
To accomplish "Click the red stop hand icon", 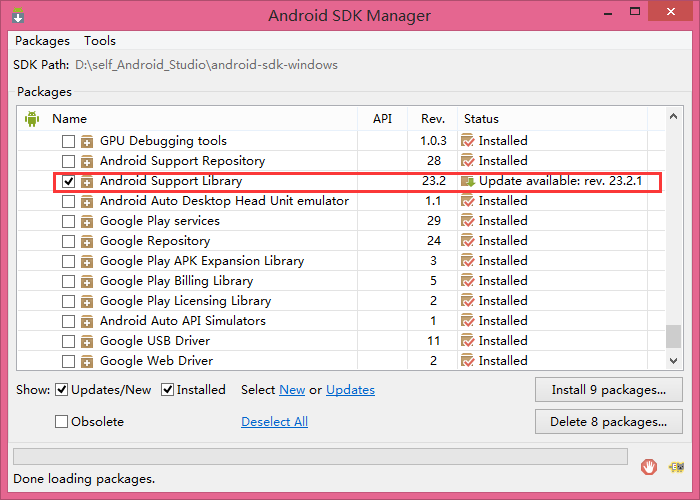I will [x=649, y=467].
